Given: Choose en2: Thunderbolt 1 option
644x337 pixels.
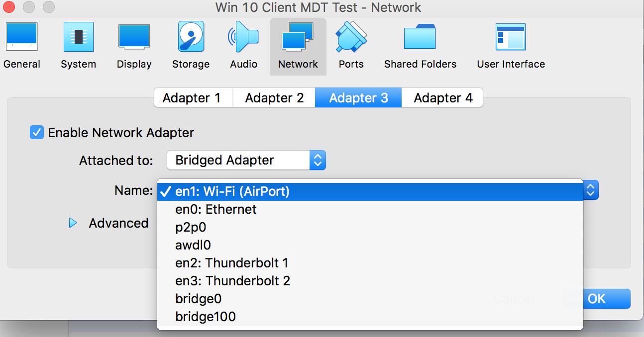Looking at the screenshot, I should pos(370,263).
